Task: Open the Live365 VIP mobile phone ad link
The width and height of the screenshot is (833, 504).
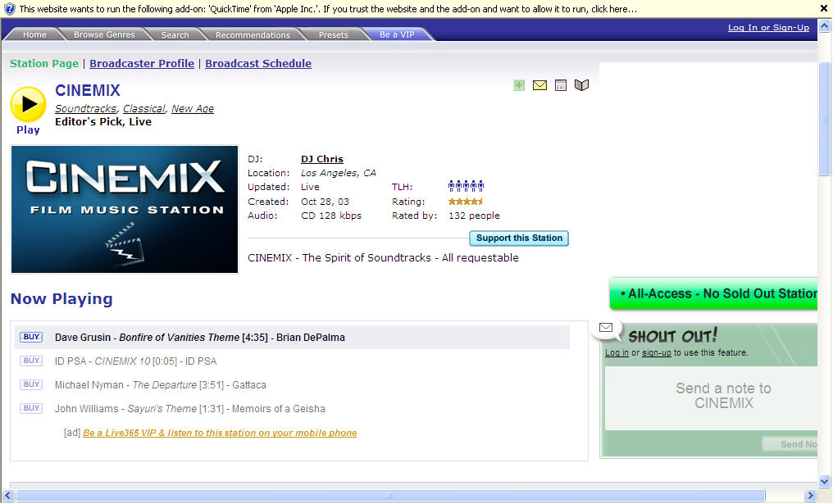Action: coord(220,433)
